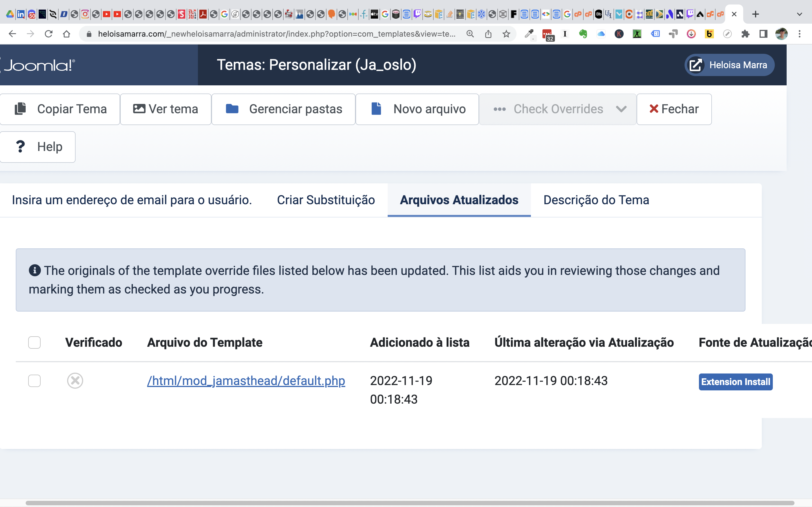Click the Copiar Tema copy icon
This screenshot has width=812, height=507.
(21, 109)
